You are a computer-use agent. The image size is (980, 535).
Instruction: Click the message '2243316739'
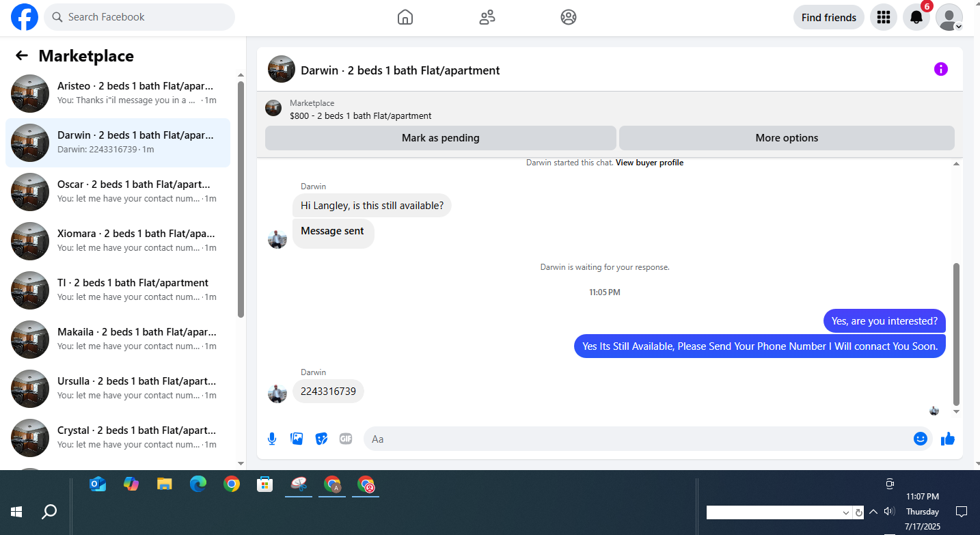coord(329,392)
